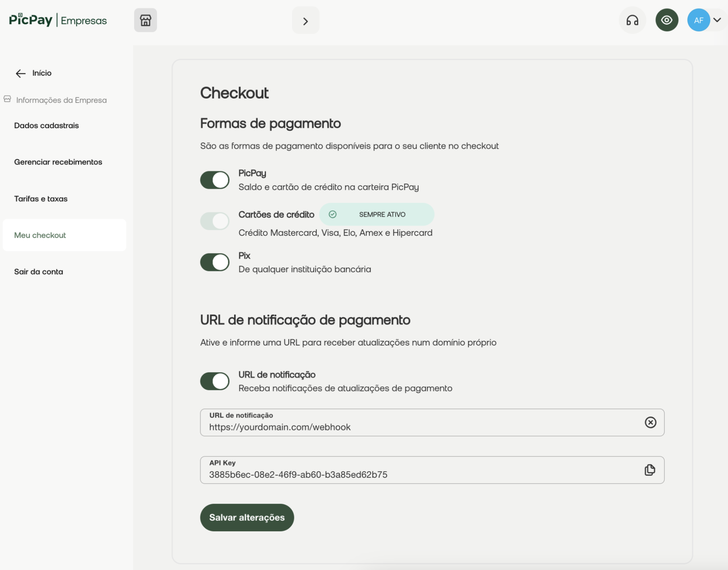Image resolution: width=728 pixels, height=570 pixels.
Task: Turn off the Pix toggle
Action: tap(215, 262)
